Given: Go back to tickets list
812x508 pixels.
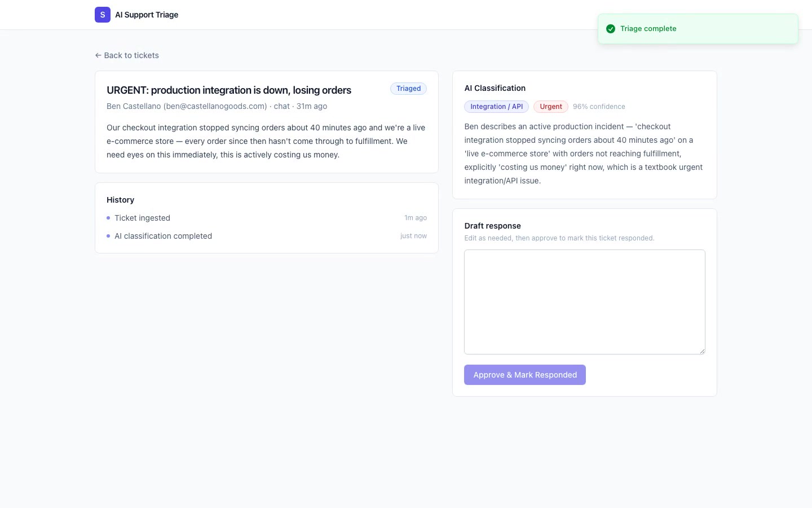Looking at the screenshot, I should [127, 55].
